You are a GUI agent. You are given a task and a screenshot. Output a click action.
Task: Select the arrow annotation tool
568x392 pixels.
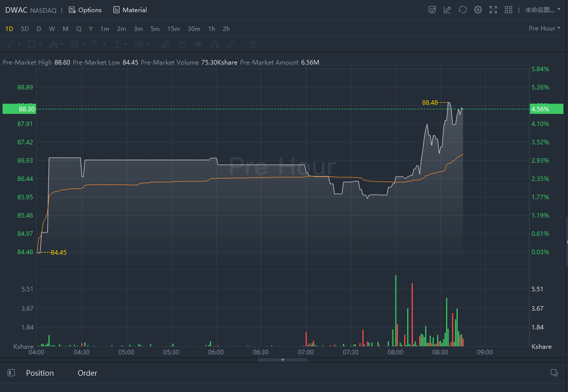(x=96, y=44)
